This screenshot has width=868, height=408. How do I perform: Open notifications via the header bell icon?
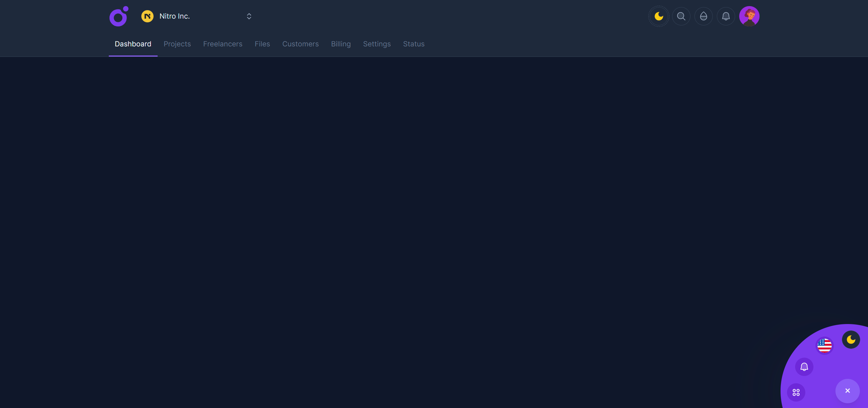pos(726,16)
